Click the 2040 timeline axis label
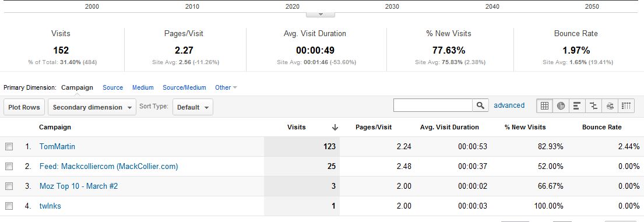Image resolution: width=644 pixels, height=222 pixels. 492,6
